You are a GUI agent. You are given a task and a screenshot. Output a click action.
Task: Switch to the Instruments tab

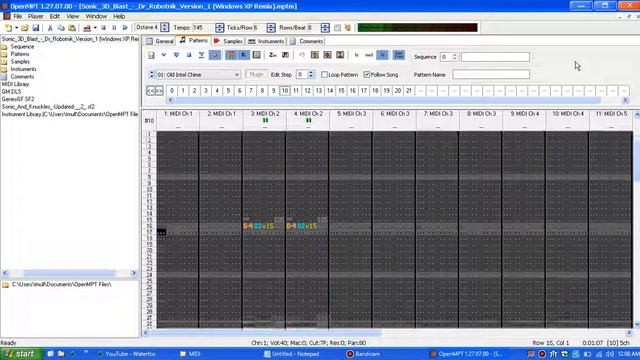[266, 41]
